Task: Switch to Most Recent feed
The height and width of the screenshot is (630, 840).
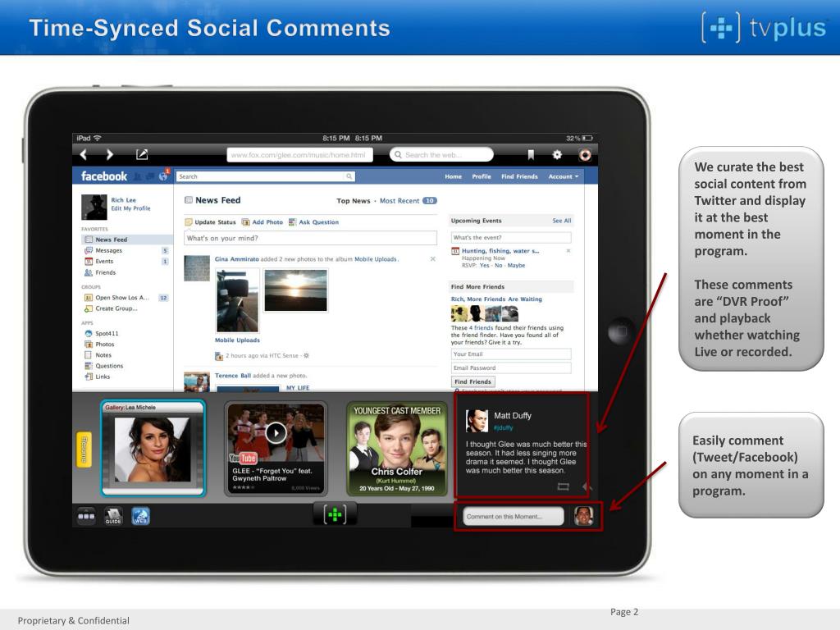Action: tap(399, 201)
